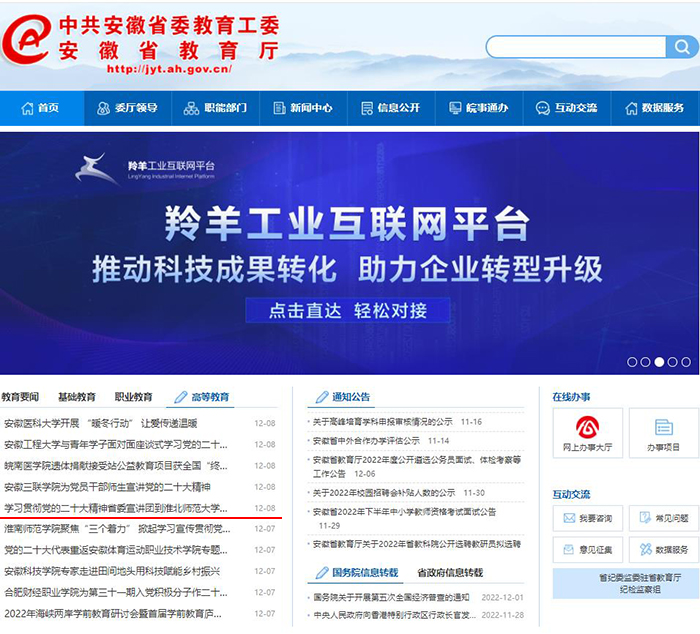Open article 安徽工程大学与青年学子面对面座谈
Viewport: 700px width, 634px height.
click(116, 445)
